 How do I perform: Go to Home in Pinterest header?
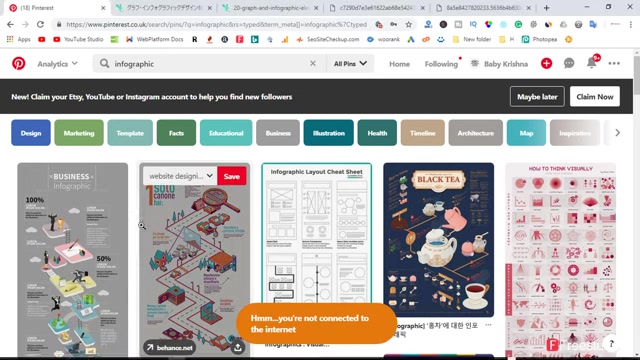tap(399, 64)
